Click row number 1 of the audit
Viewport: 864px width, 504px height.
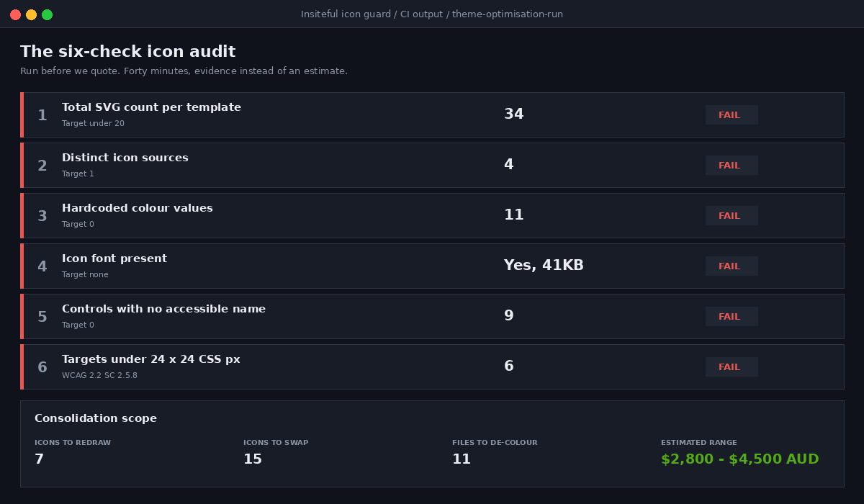pos(42,115)
